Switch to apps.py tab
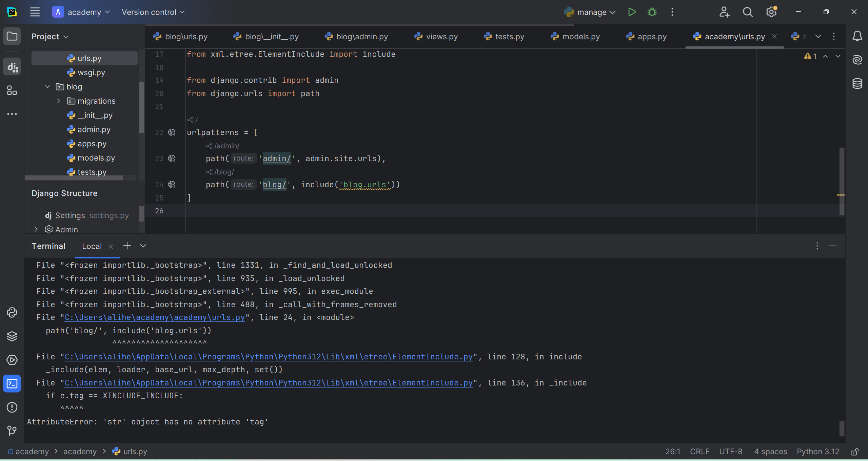 [646, 37]
